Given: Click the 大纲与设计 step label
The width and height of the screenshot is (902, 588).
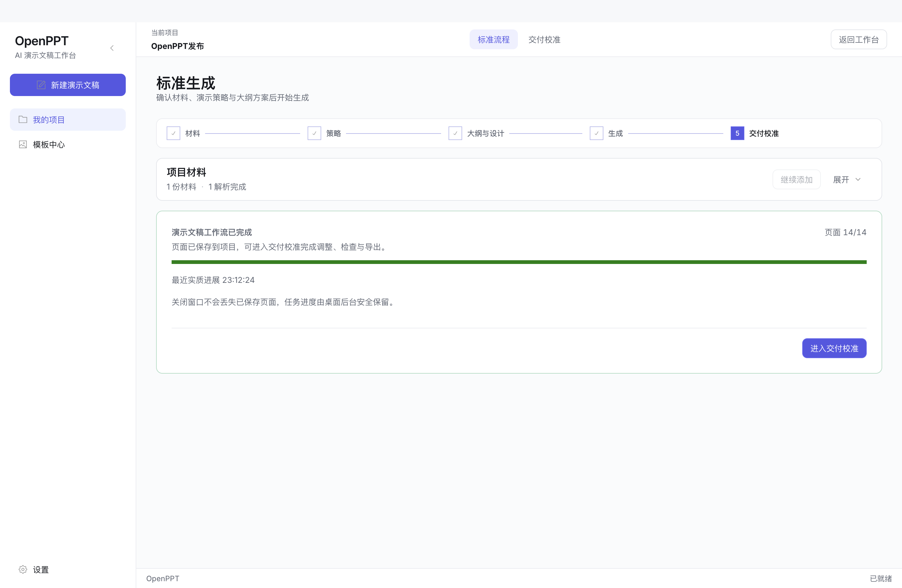Looking at the screenshot, I should pyautogui.click(x=485, y=133).
